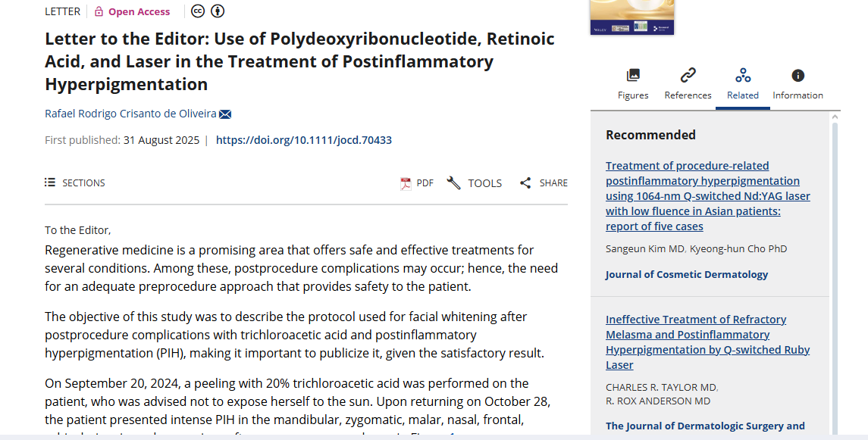Select the Related tab

(743, 83)
